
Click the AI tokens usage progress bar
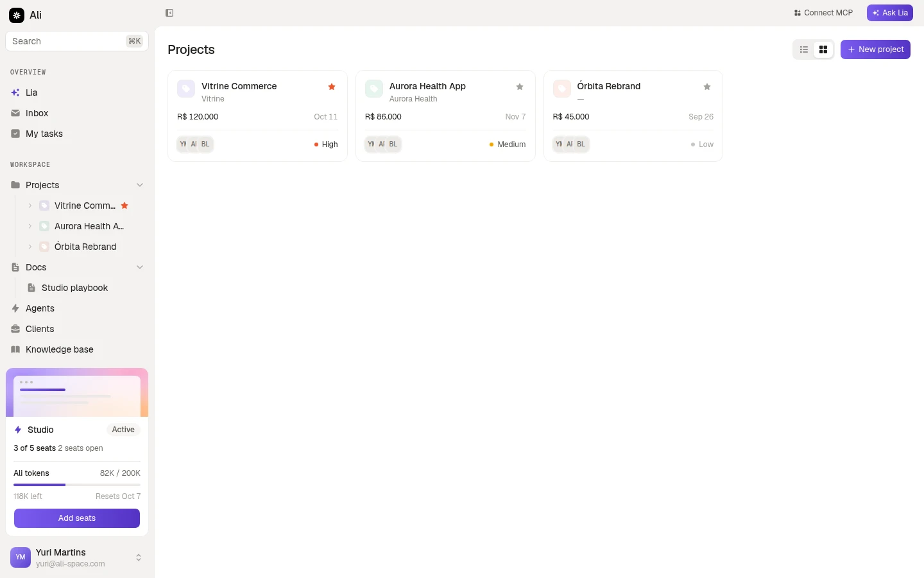pos(77,485)
